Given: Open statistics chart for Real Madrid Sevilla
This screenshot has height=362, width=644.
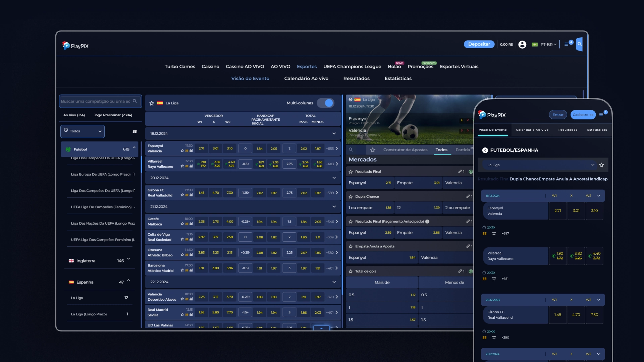Looking at the screenshot, I should (191, 315).
